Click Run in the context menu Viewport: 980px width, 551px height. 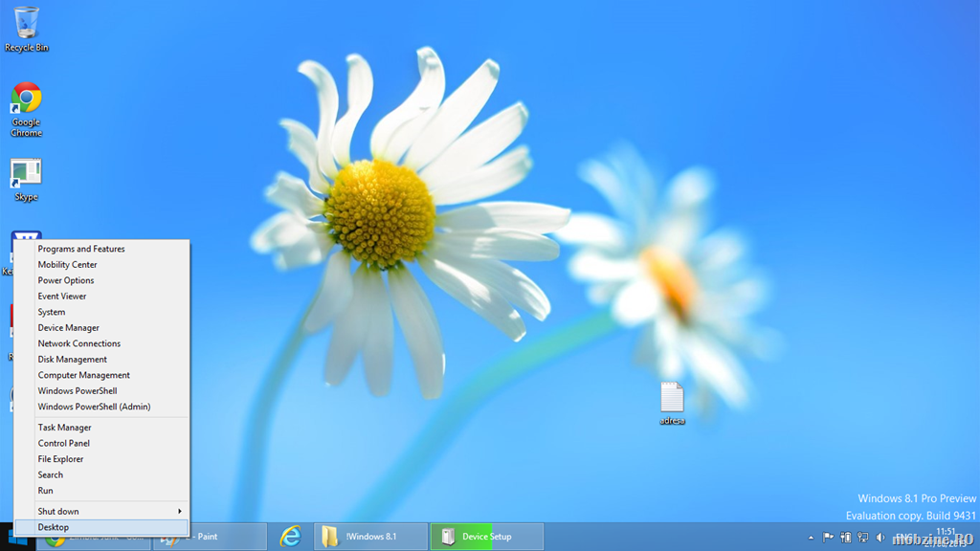tap(101, 491)
